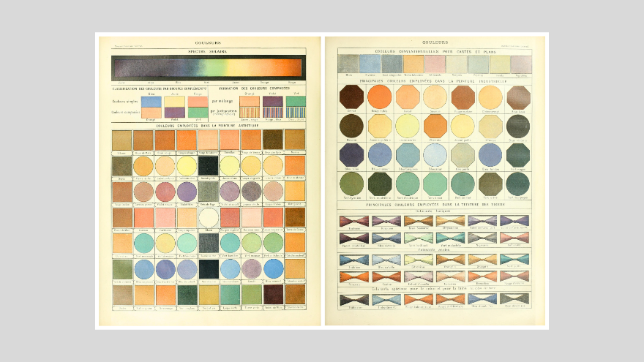Screen dimensions: 644x362
Task: Pick the pale Bleu azur circle swatch
Action: click(435, 155)
